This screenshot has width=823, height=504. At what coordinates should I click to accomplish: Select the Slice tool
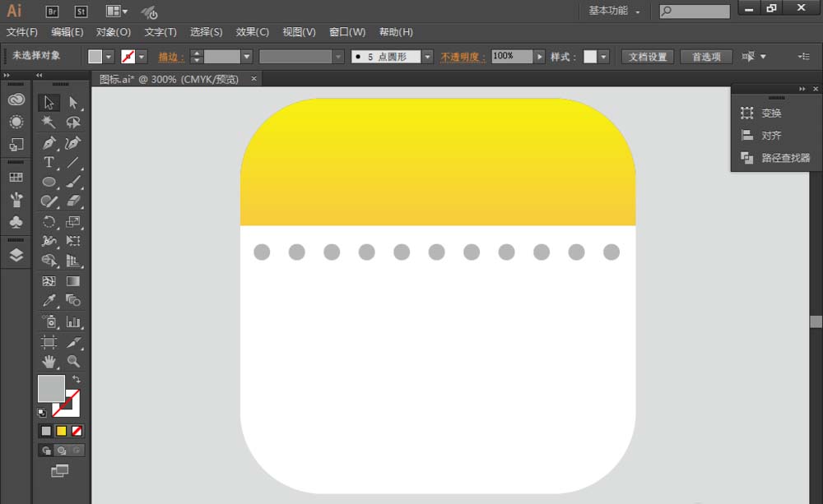click(x=73, y=342)
